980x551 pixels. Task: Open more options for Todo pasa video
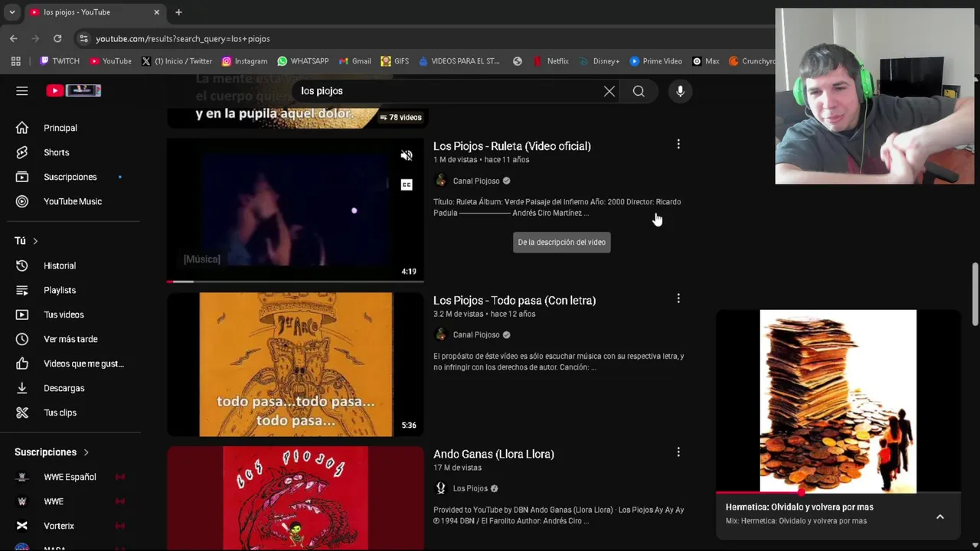(678, 298)
